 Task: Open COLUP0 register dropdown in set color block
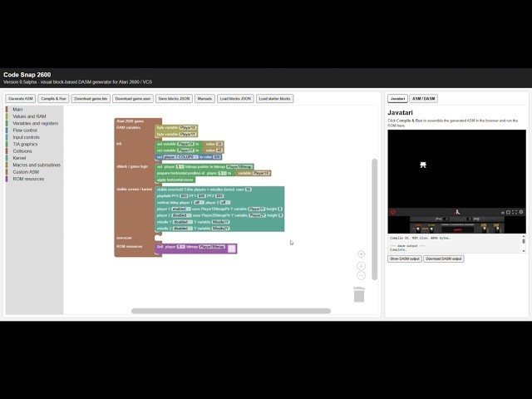tap(181, 157)
